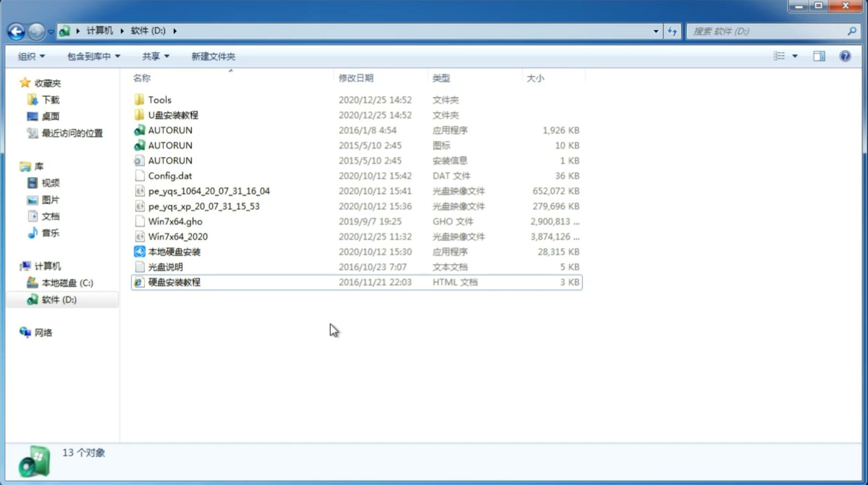The image size is (868, 485).
Task: Click 收藏夹 in left sidebar
Action: [54, 83]
